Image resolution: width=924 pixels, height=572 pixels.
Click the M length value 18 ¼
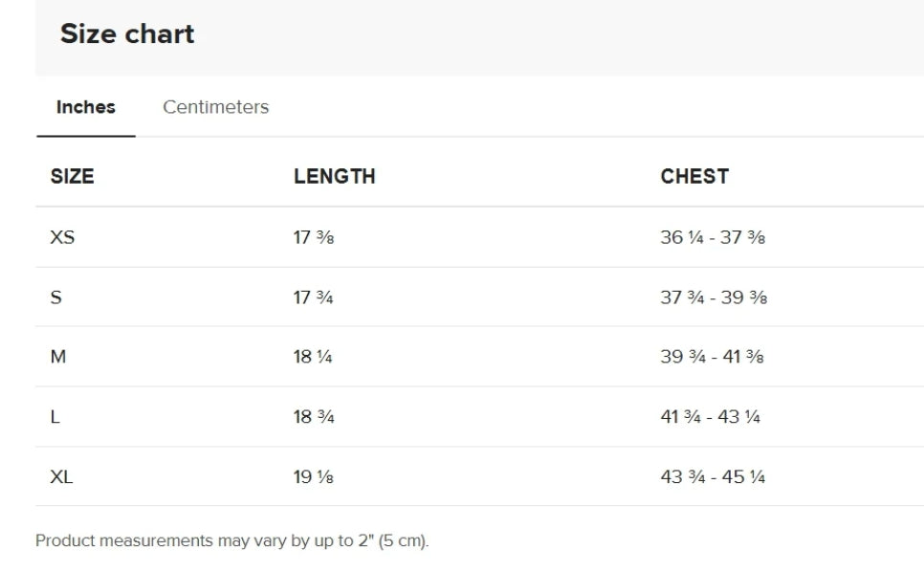point(313,357)
